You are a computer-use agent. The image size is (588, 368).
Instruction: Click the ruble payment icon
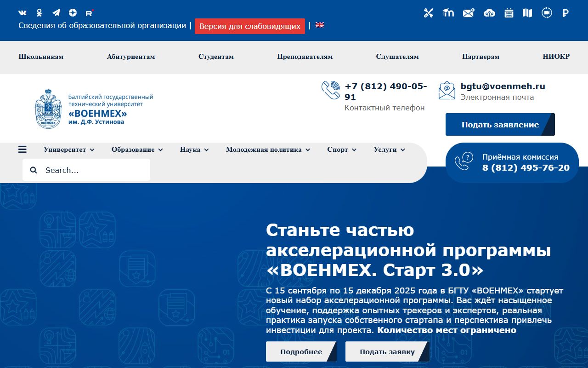tap(565, 13)
